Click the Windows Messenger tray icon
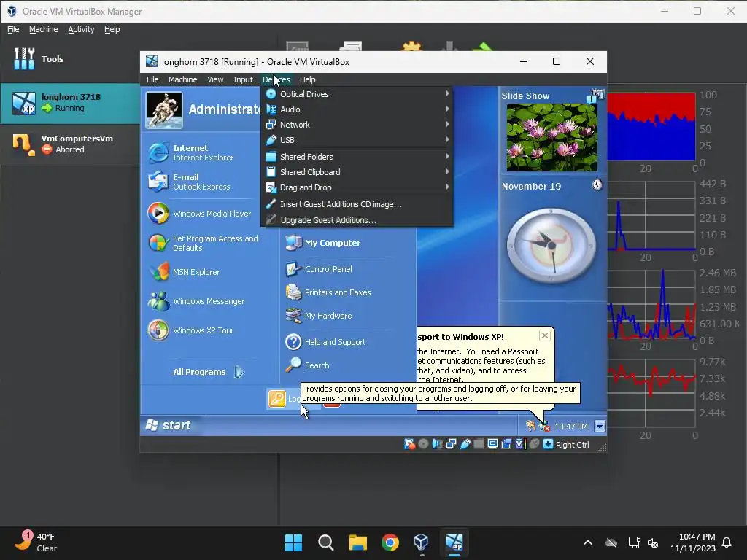This screenshot has height=560, width=747. coord(543,426)
